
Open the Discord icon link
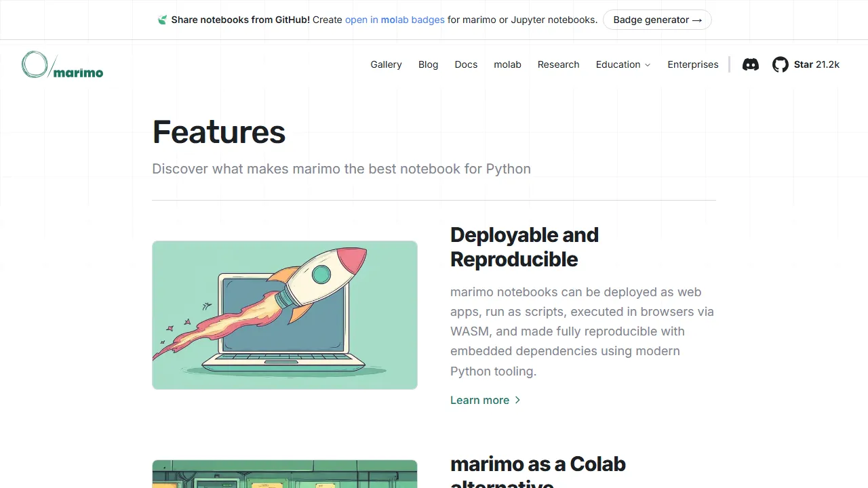tap(751, 64)
